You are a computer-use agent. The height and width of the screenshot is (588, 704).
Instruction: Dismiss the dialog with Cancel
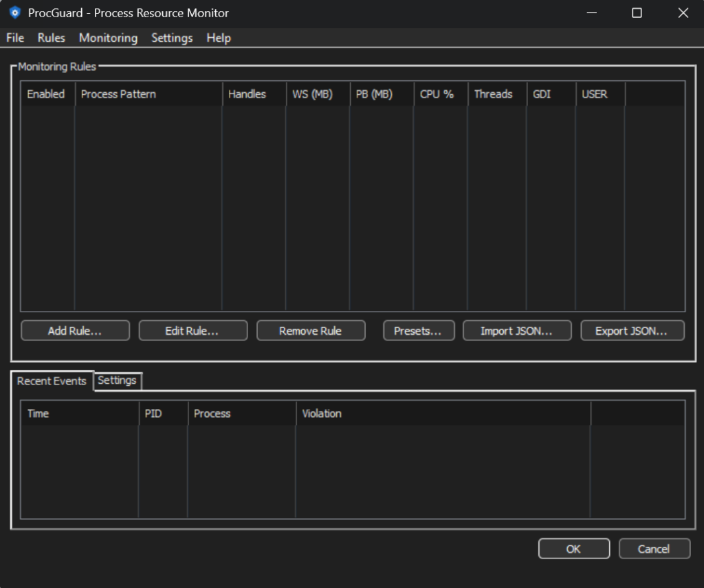point(654,548)
